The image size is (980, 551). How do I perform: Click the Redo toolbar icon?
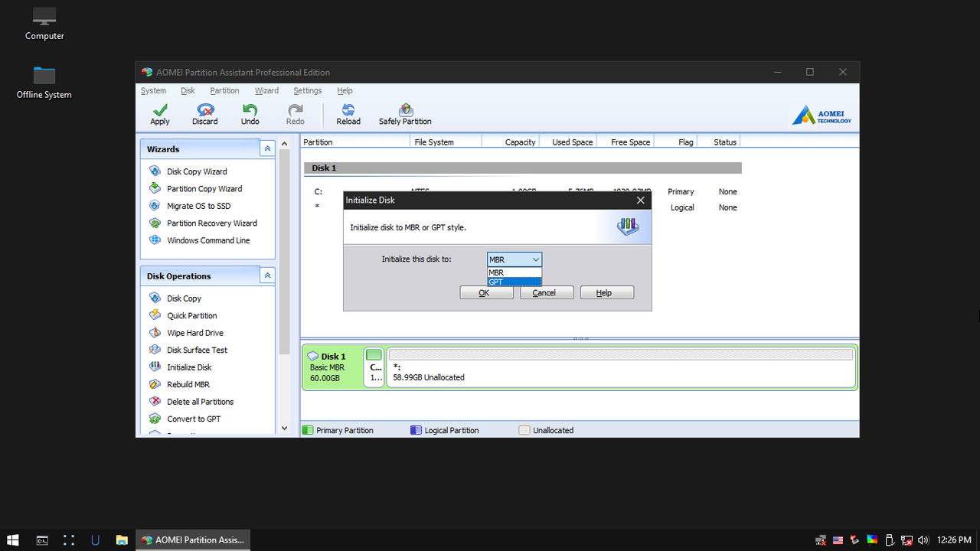(x=295, y=115)
